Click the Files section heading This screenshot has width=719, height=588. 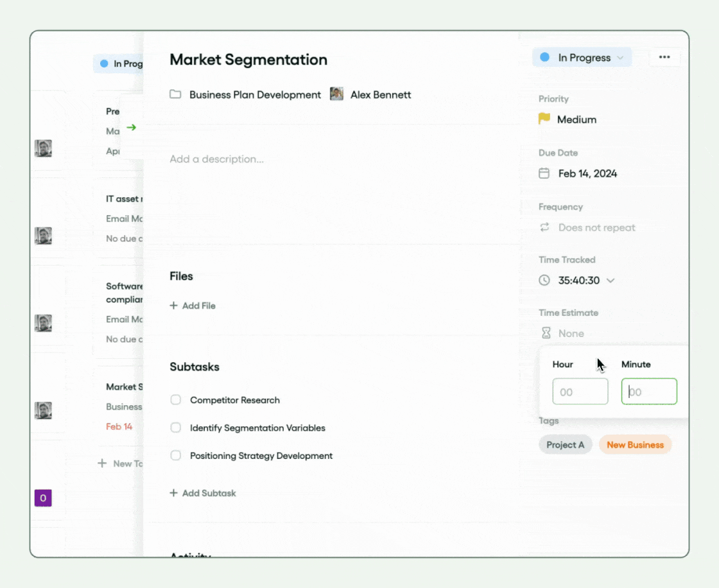[x=181, y=276]
